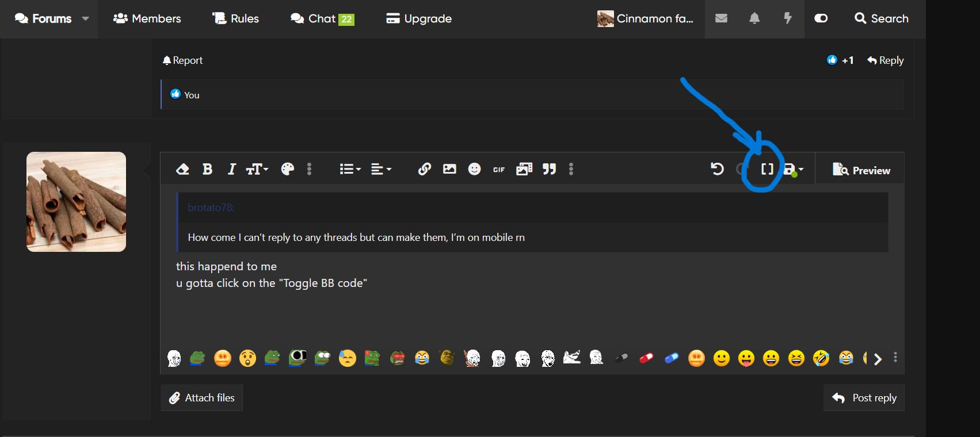
Task: Open the smilies picker in the toolbar
Action: (x=474, y=169)
